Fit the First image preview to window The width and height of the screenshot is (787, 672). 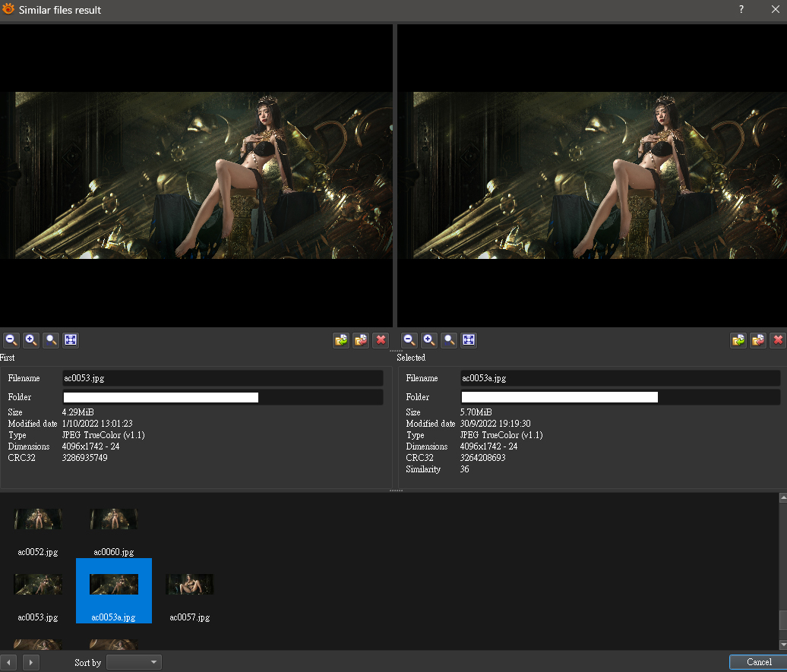tap(71, 340)
